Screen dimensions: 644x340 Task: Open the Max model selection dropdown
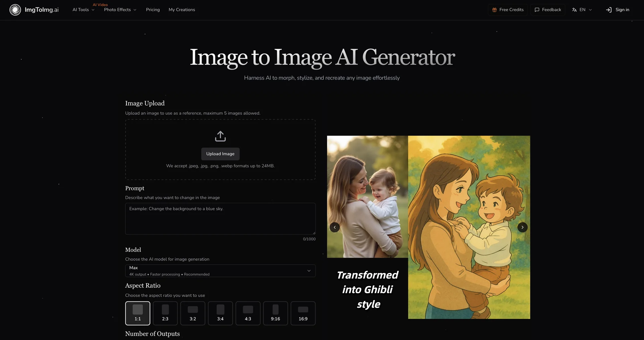[220, 271]
